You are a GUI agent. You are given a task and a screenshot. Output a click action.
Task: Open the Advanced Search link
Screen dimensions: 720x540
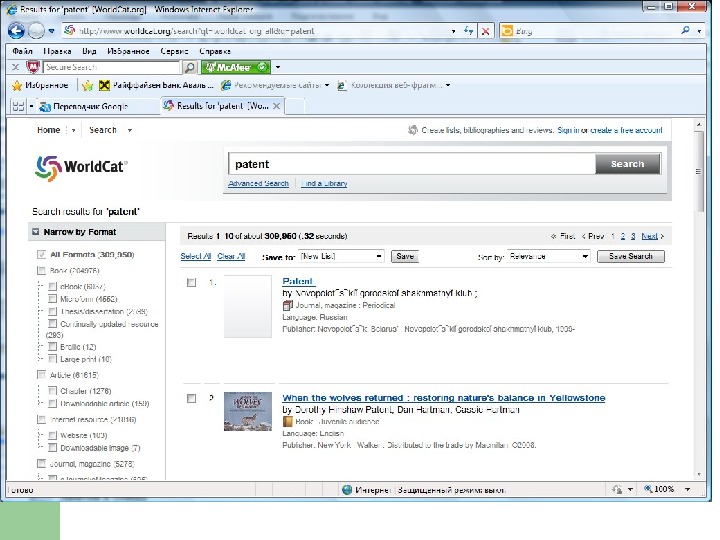(259, 184)
